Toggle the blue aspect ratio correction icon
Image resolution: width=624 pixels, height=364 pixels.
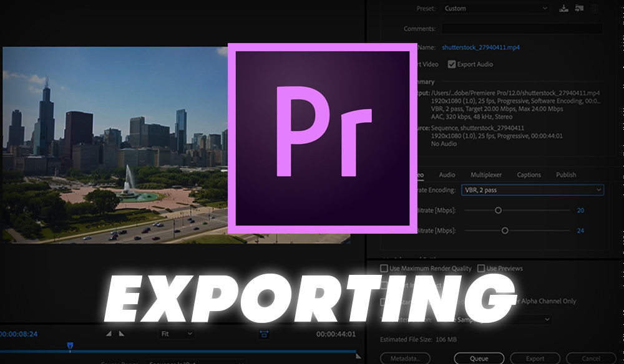[x=264, y=334]
